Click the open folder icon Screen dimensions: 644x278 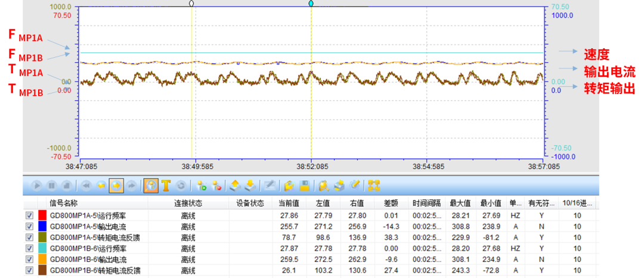pos(289,185)
